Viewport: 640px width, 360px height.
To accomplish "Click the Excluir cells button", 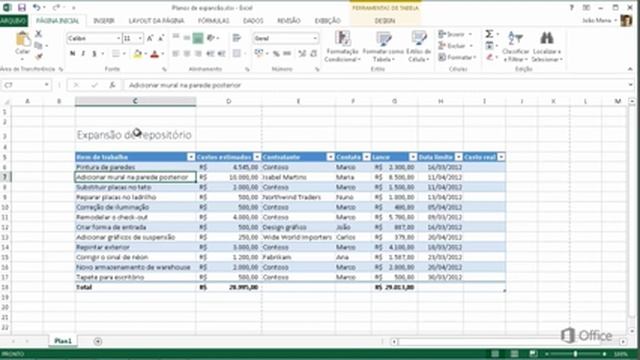I will tap(456, 46).
